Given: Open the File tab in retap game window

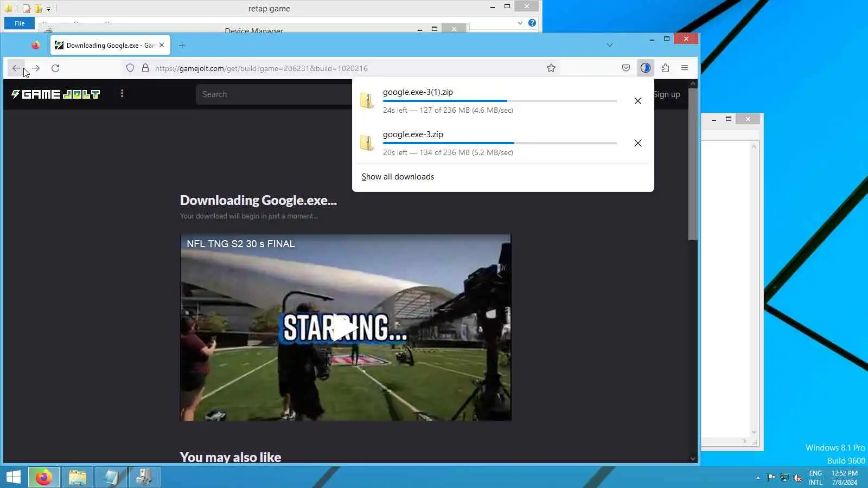Looking at the screenshot, I should click(20, 23).
